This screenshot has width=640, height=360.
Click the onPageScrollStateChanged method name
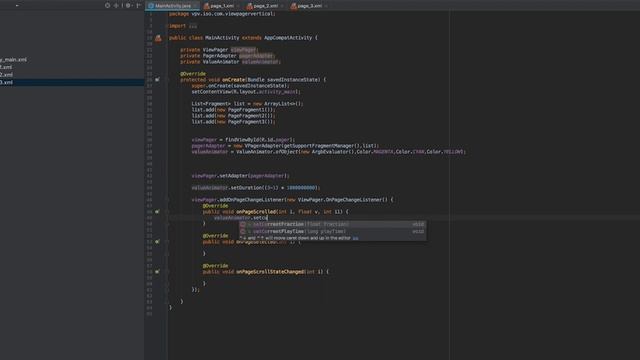[x=270, y=272]
